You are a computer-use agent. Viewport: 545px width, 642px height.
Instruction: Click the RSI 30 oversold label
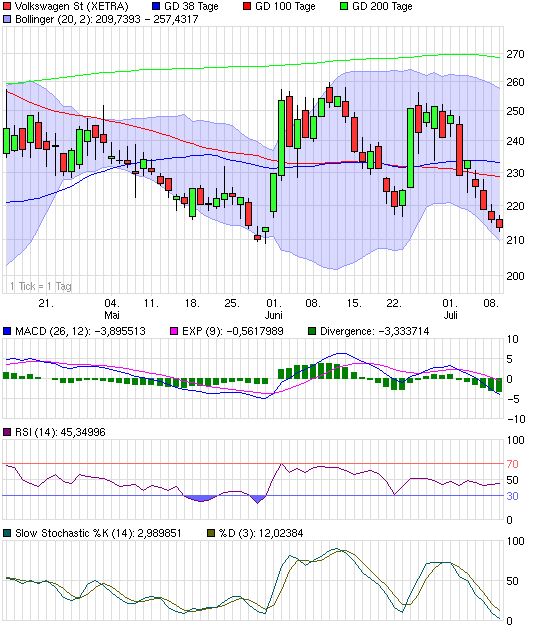(x=513, y=496)
